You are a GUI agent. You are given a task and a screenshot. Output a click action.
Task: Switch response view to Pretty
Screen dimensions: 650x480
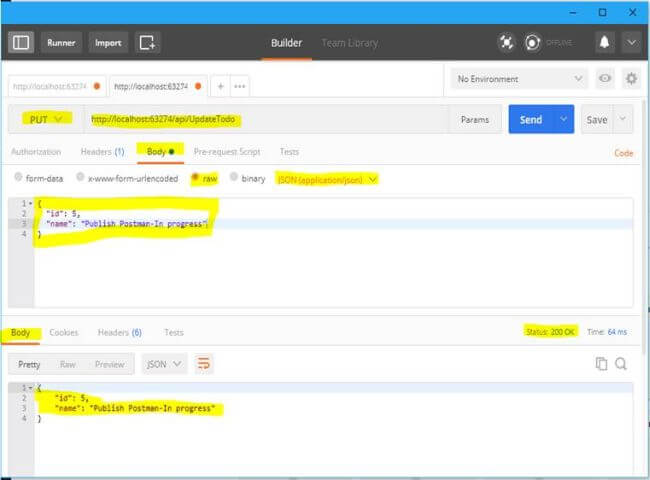point(29,364)
